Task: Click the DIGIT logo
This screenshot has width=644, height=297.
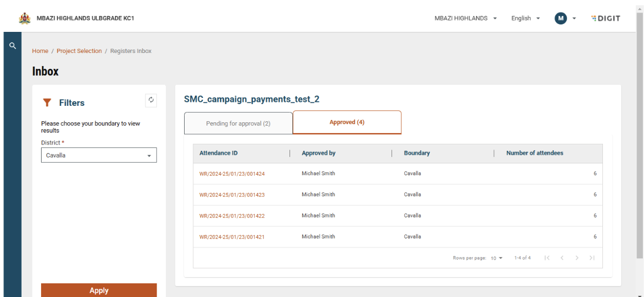Action: (605, 18)
